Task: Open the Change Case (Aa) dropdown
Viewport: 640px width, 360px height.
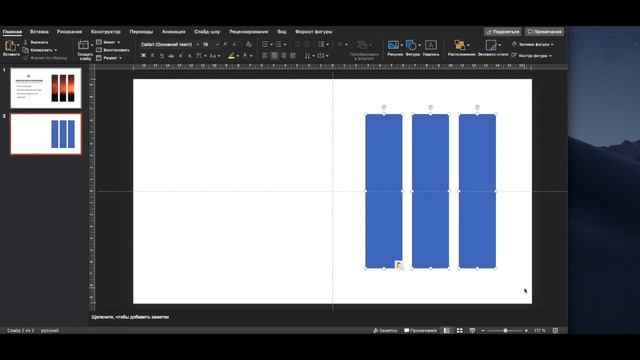Action: point(215,56)
